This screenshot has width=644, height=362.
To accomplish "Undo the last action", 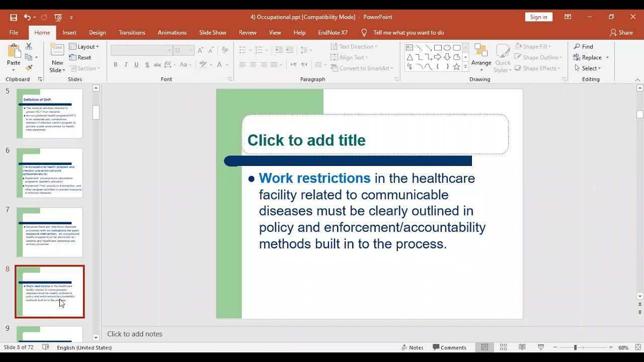I will (x=27, y=17).
